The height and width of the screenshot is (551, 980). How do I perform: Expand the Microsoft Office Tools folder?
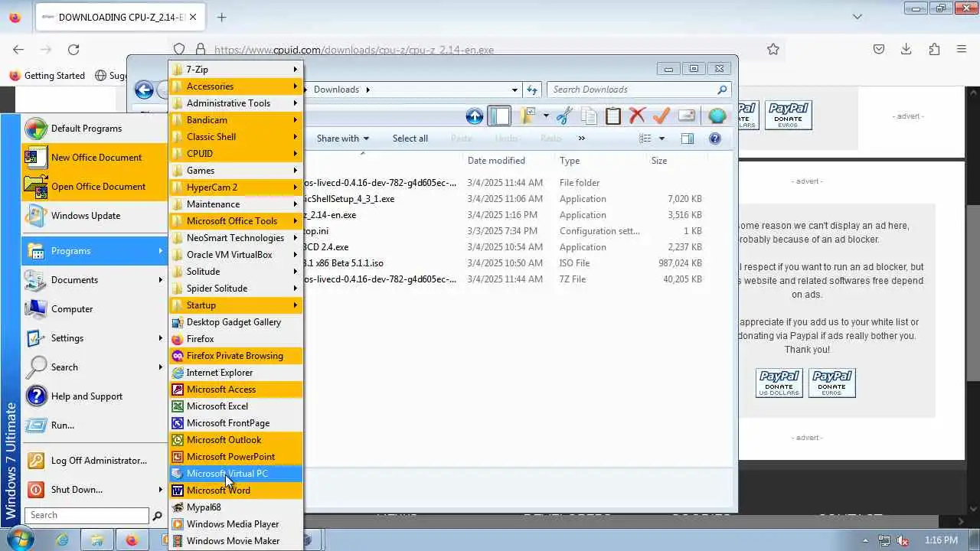click(236, 221)
